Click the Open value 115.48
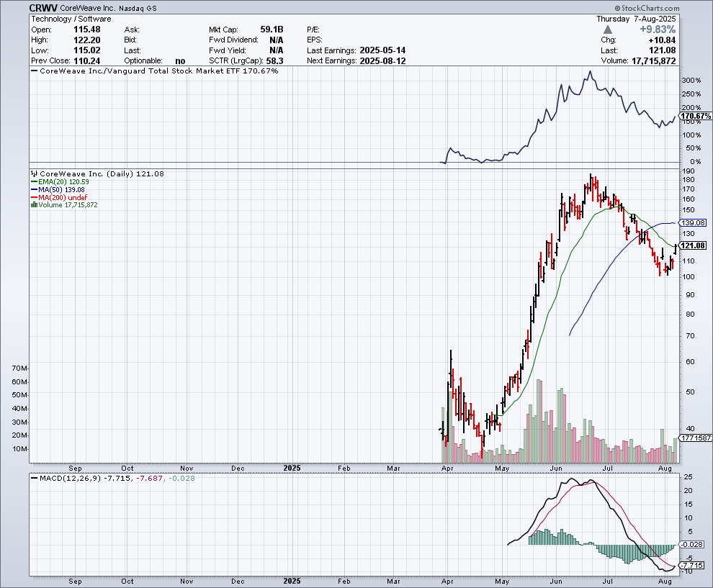 click(x=87, y=30)
